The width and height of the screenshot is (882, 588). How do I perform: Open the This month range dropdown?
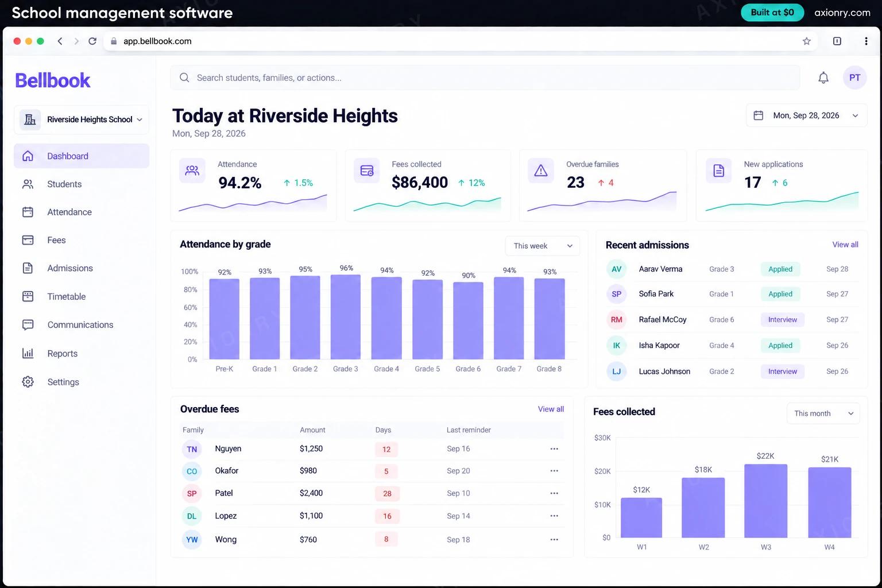click(x=823, y=413)
